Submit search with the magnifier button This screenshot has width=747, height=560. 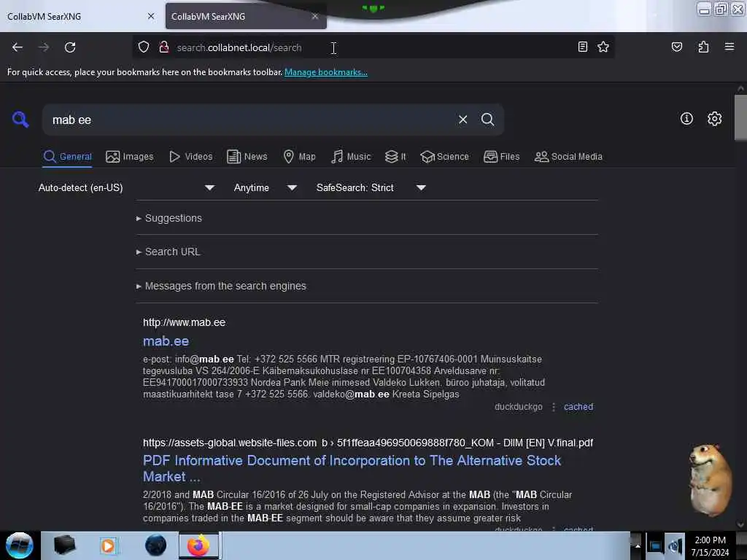(487, 120)
